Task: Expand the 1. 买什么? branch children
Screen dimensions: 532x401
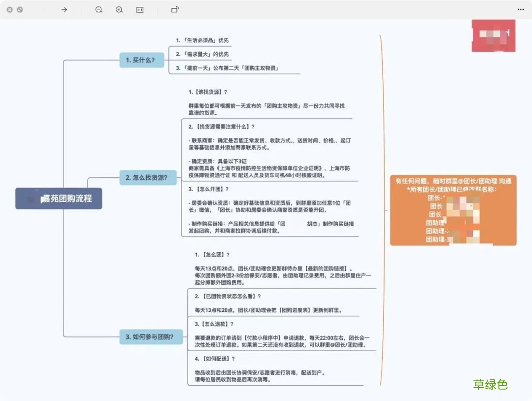Action: [141, 60]
